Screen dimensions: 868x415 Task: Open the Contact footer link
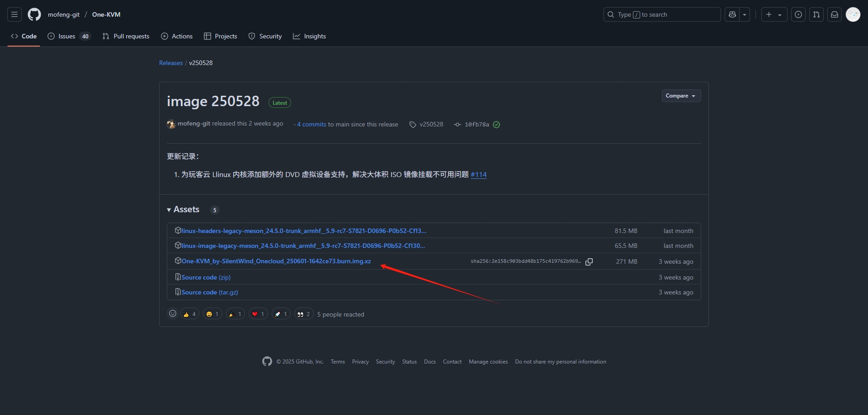pos(452,362)
